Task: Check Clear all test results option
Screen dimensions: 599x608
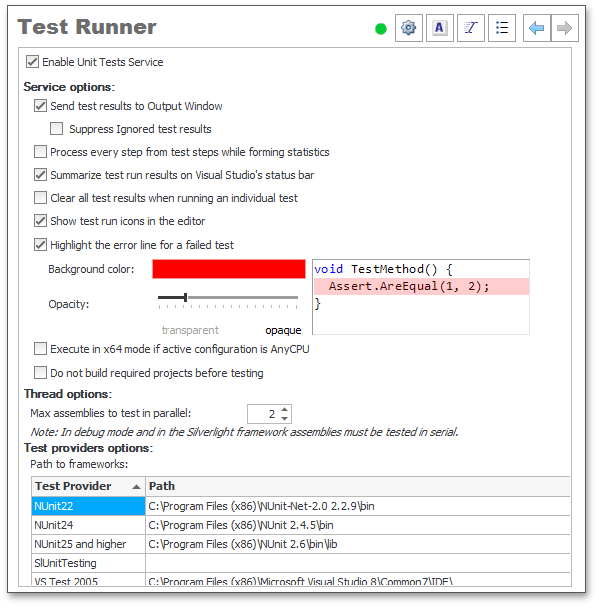Action: pyautogui.click(x=40, y=198)
